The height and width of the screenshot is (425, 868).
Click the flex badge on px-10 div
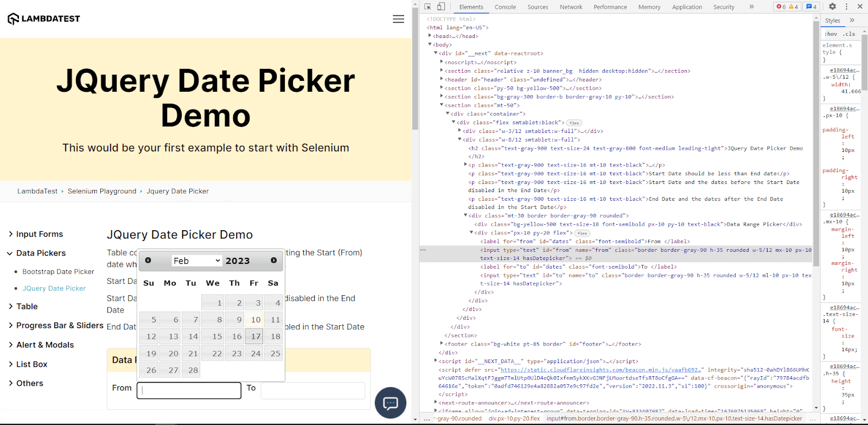(x=582, y=233)
